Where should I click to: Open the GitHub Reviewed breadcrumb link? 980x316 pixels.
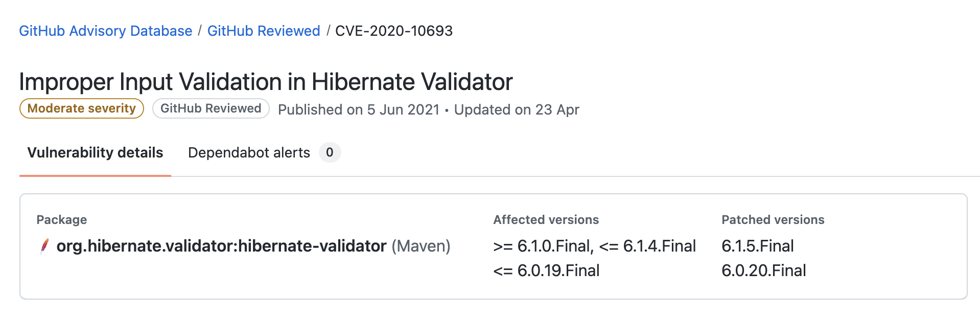(x=264, y=31)
